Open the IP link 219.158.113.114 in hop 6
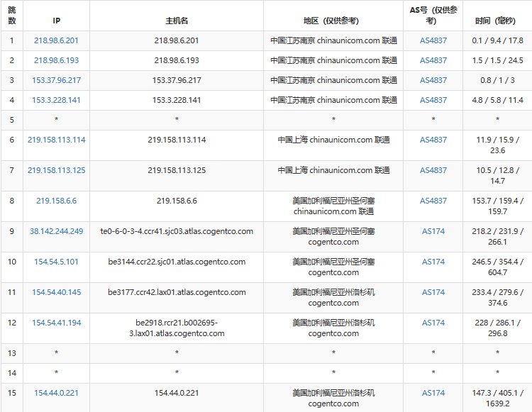 [x=56, y=140]
